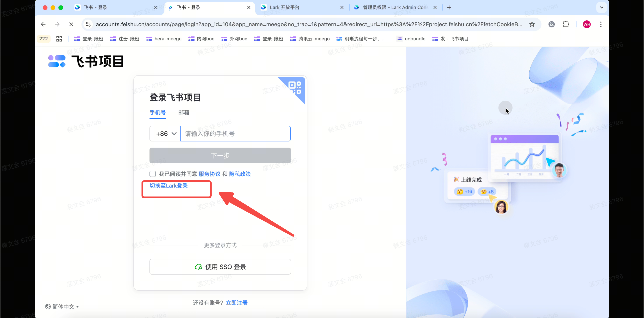This screenshot has height=318, width=644.
Task: Open the 注册-账密 bookmark
Action: tap(125, 39)
